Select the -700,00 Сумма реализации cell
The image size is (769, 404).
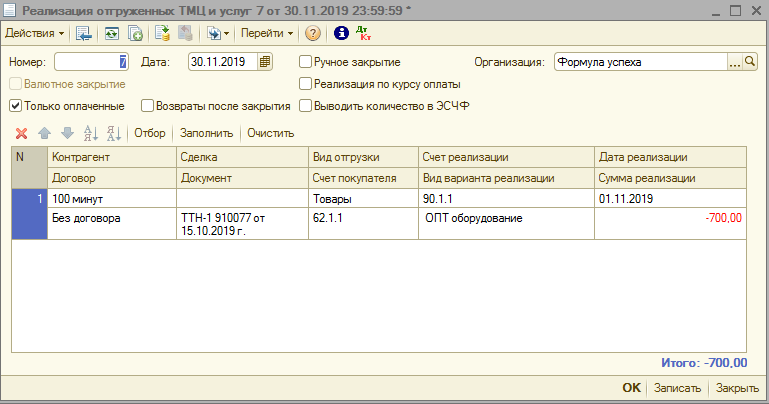coord(669,218)
